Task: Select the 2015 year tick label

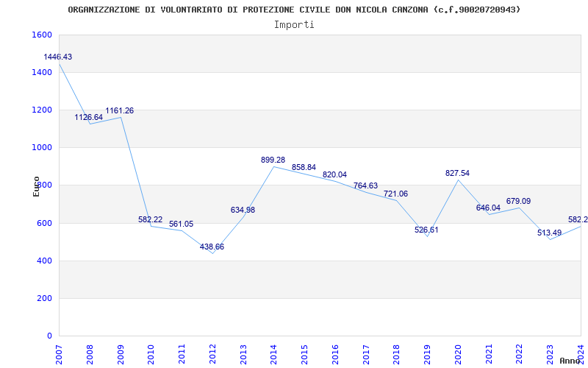Action: pos(305,353)
